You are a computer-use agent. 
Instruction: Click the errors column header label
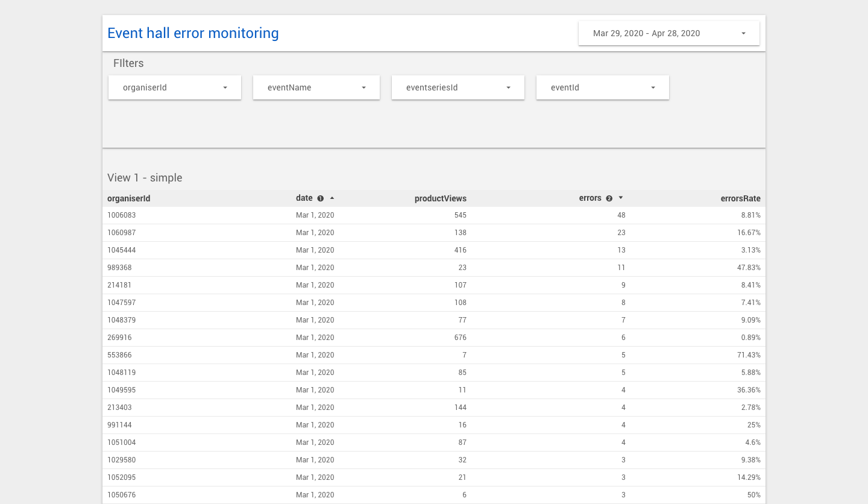[590, 198]
